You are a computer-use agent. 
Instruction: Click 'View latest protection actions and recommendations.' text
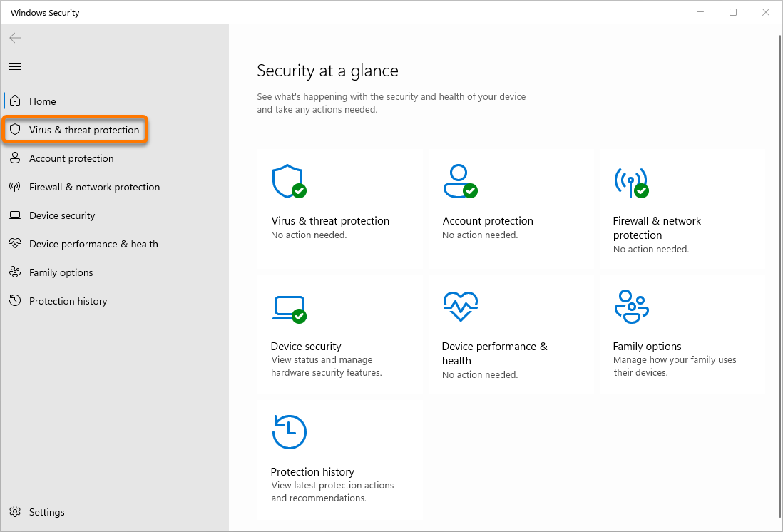coord(332,491)
